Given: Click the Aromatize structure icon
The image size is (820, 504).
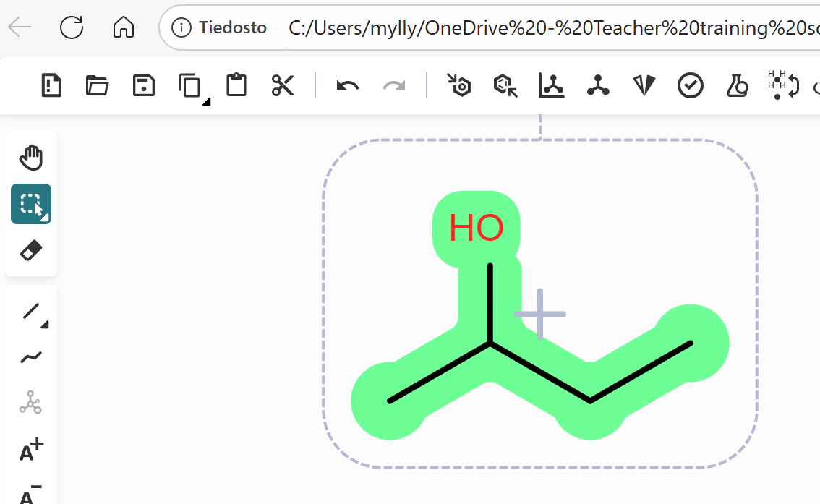Looking at the screenshot, I should pyautogui.click(x=459, y=85).
